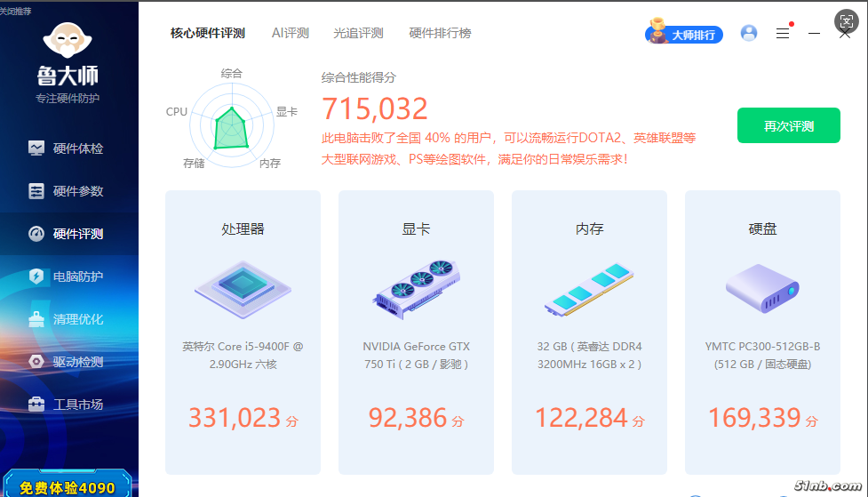This screenshot has width=868, height=497.
Task: Click the 硬件体检 monitor icon in sidebar
Action: pyautogui.click(x=36, y=148)
